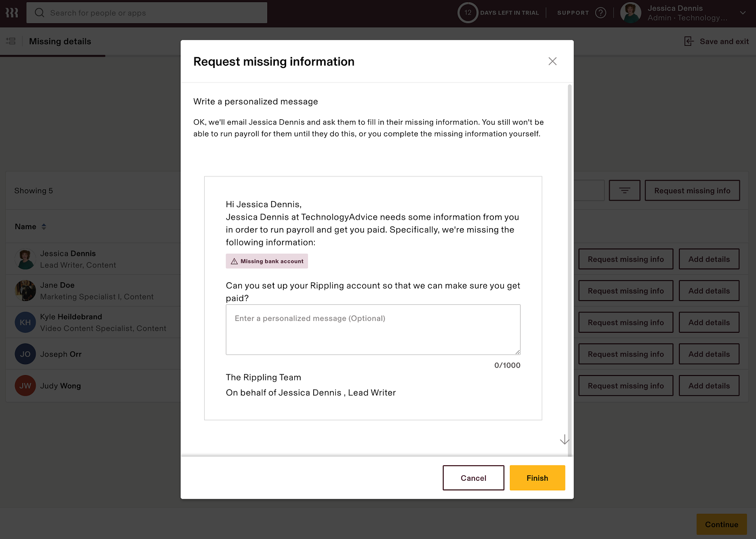Expand the account menu chevron
This screenshot has height=539, width=756.
point(742,13)
